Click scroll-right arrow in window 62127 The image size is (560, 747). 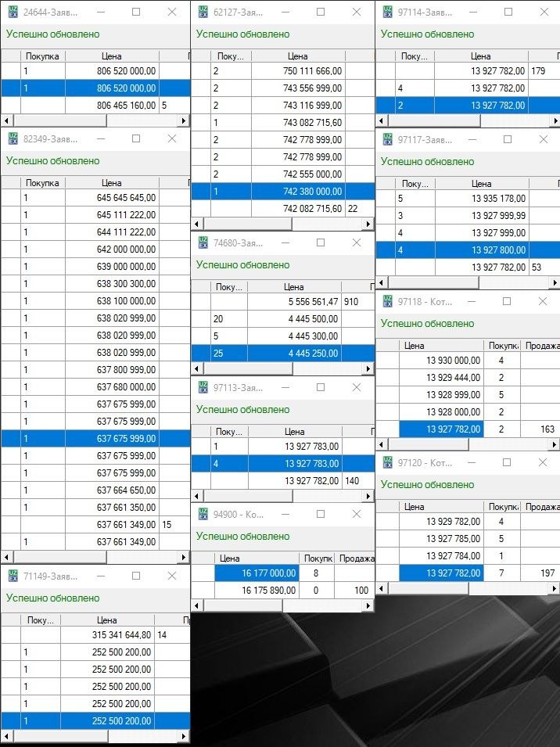pyautogui.click(x=368, y=224)
